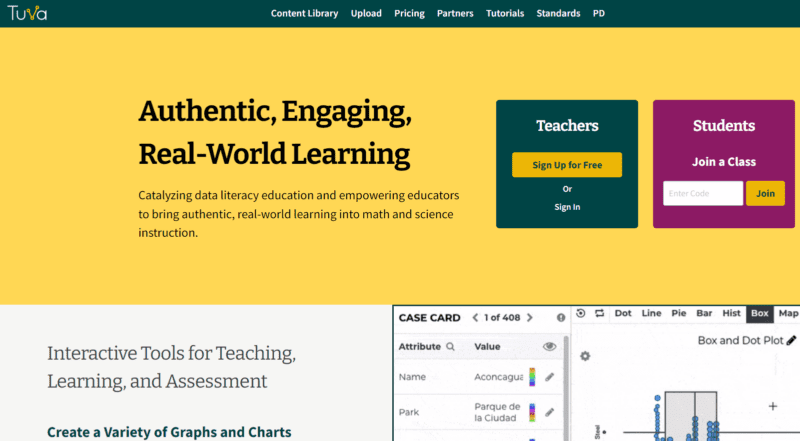The width and height of the screenshot is (800, 441).
Task: Open Content Library in the navigation
Action: pyautogui.click(x=304, y=13)
